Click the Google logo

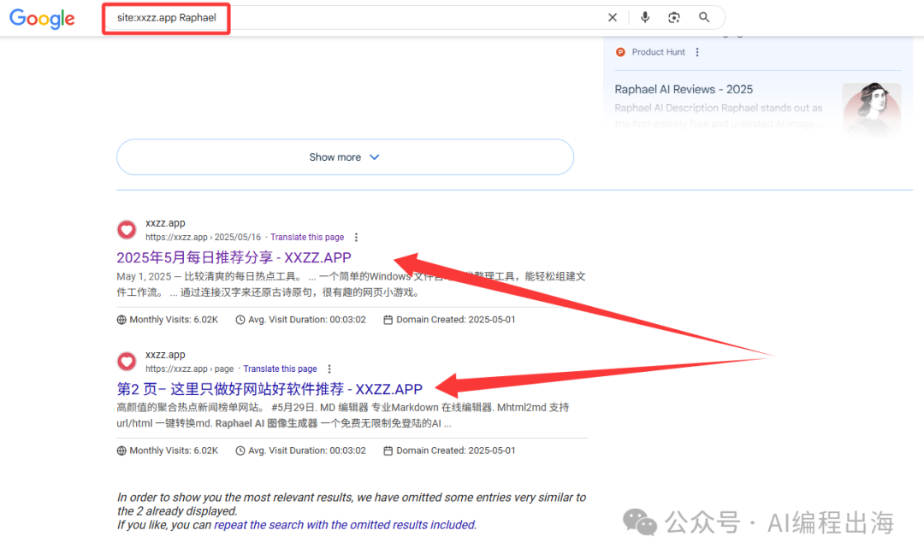coord(42,18)
